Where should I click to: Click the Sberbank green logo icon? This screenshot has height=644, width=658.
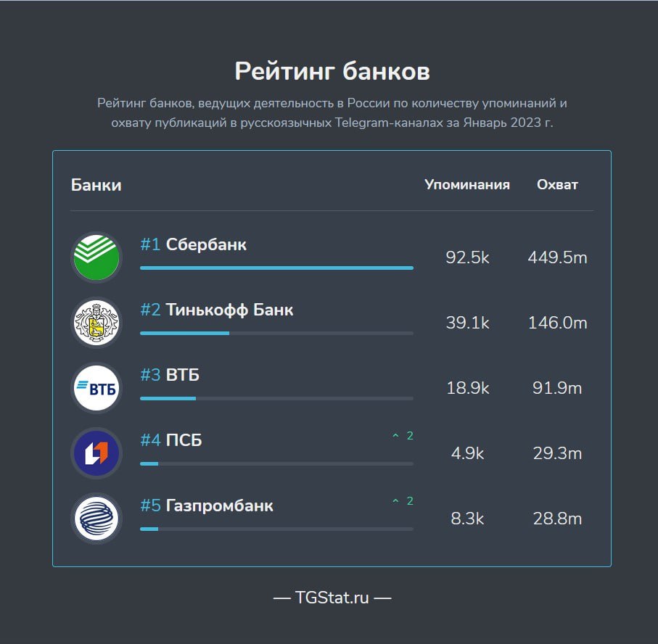[96, 257]
